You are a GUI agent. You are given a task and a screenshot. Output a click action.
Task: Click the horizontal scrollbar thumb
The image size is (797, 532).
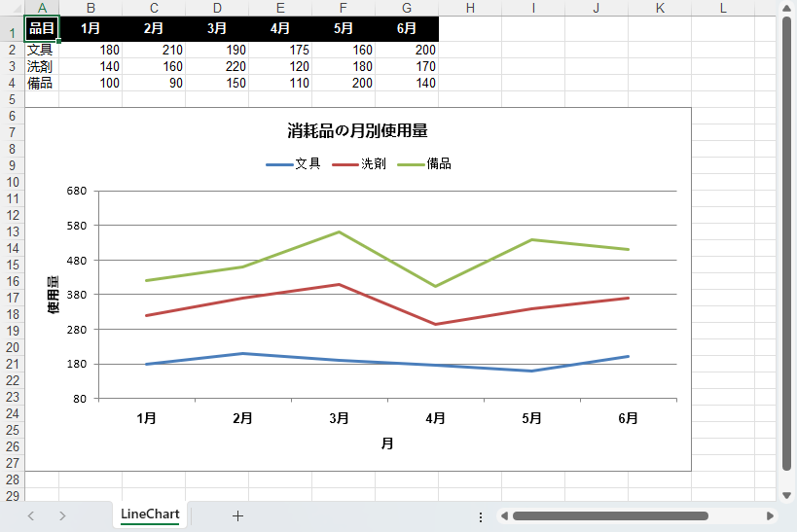pos(610,516)
